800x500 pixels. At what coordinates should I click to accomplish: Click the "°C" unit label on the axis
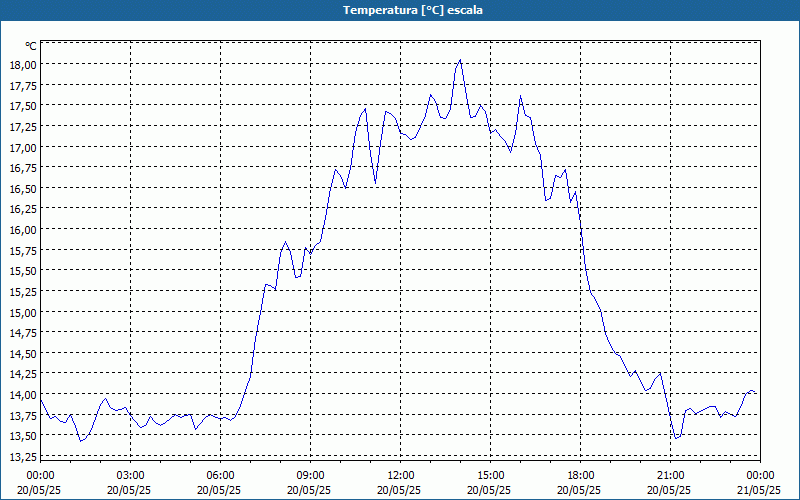[31, 46]
